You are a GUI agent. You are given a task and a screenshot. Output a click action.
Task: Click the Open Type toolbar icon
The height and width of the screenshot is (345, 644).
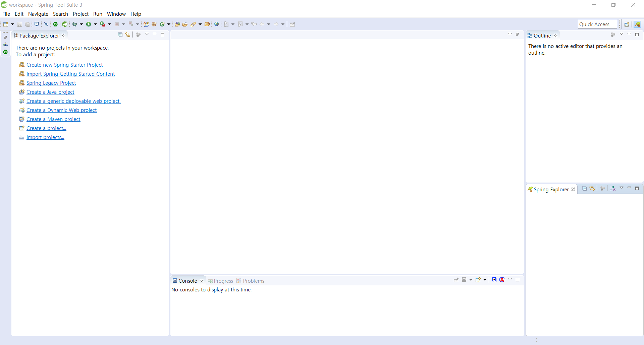[177, 24]
